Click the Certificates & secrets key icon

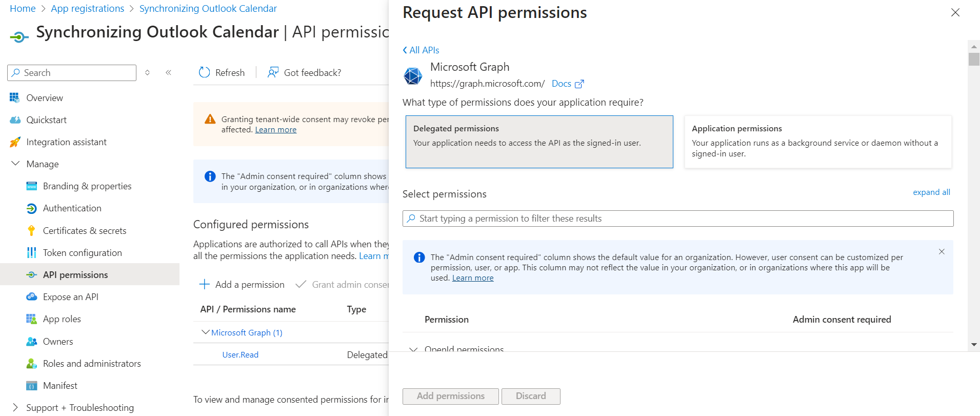point(31,231)
